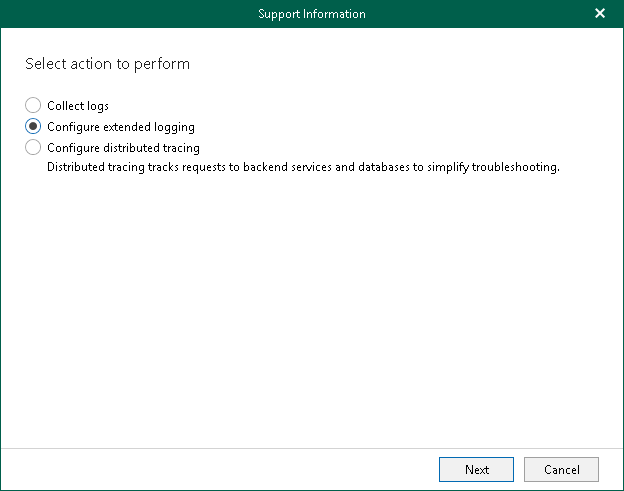The height and width of the screenshot is (491, 624).
Task: Click the word 'troubleshooting' in the description
Action: point(514,167)
